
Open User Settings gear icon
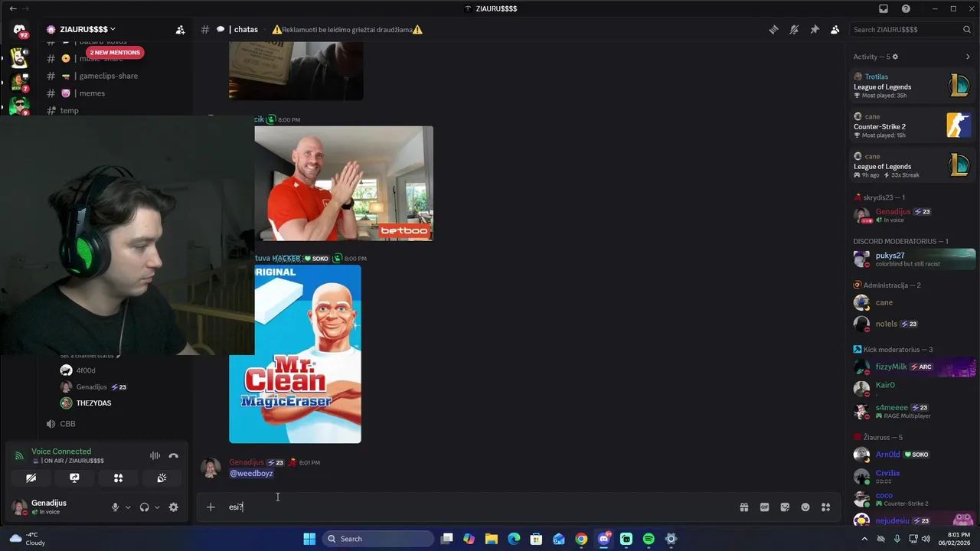pos(174,507)
